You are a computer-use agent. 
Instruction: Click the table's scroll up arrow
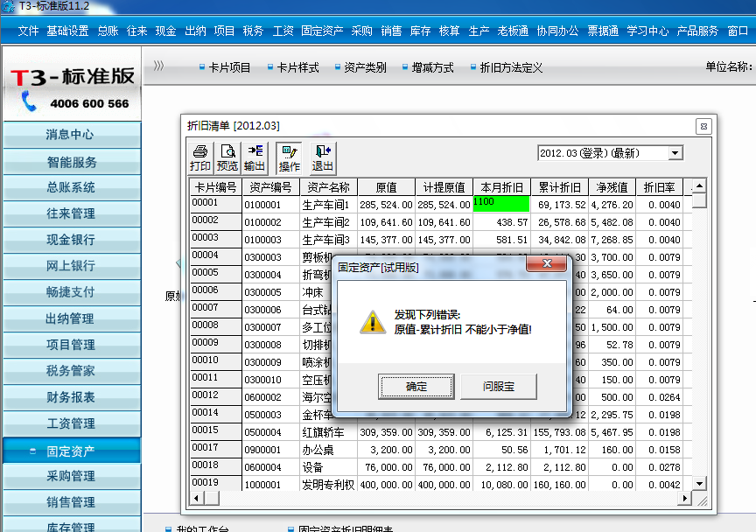pos(699,185)
